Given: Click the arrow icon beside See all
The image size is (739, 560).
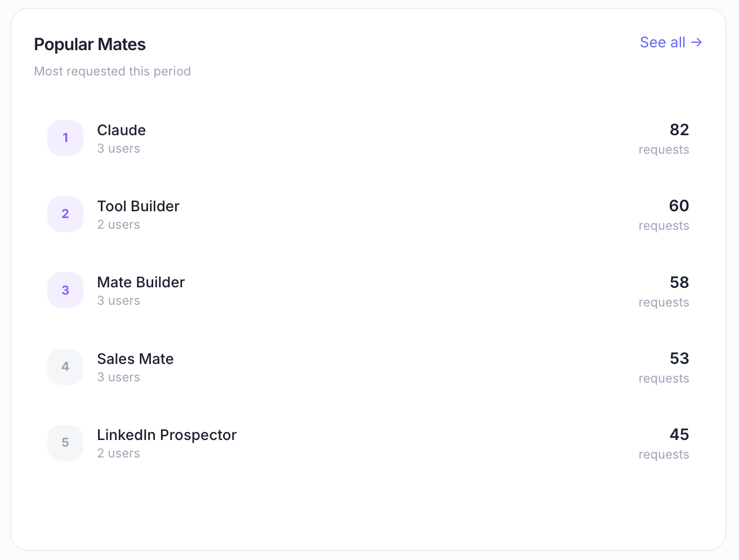Looking at the screenshot, I should (x=696, y=42).
